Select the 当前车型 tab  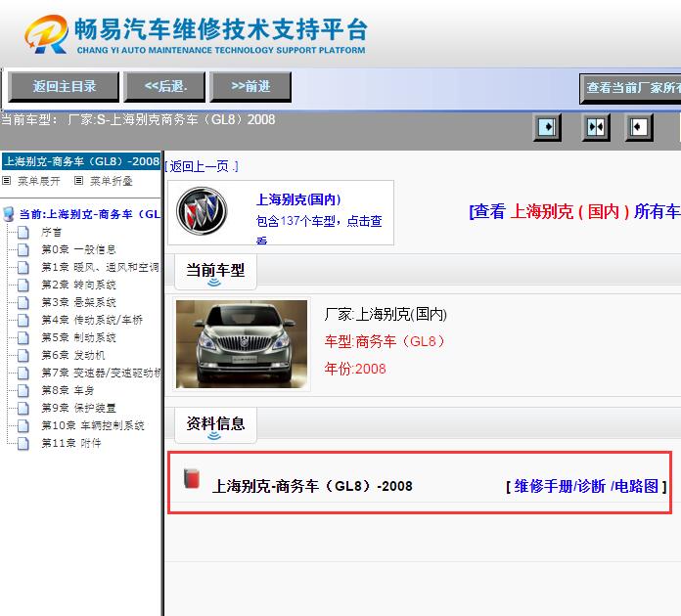click(x=215, y=272)
